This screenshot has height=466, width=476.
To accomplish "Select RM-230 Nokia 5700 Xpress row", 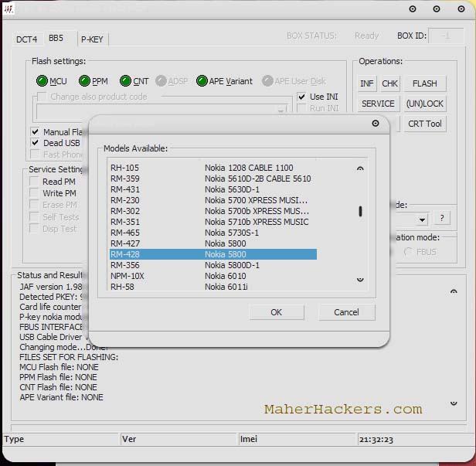I will (x=213, y=200).
